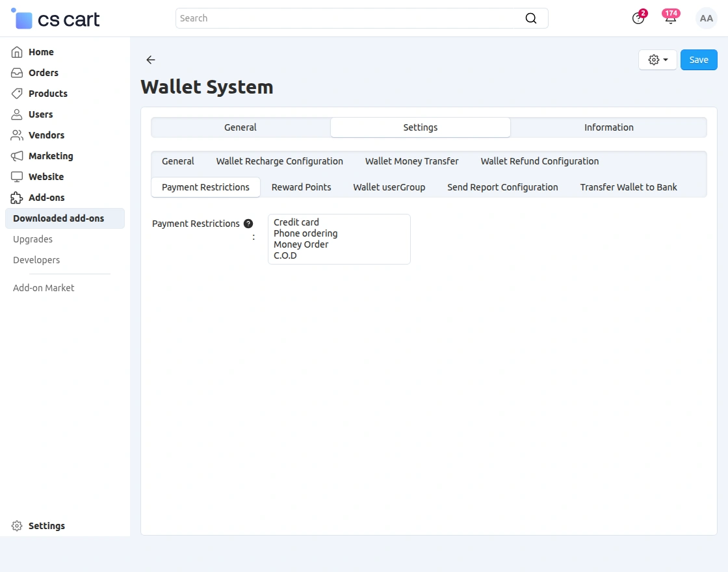The width and height of the screenshot is (728, 572).
Task: View the Payment Restrictions help tooltip icon
Action: [x=248, y=223]
